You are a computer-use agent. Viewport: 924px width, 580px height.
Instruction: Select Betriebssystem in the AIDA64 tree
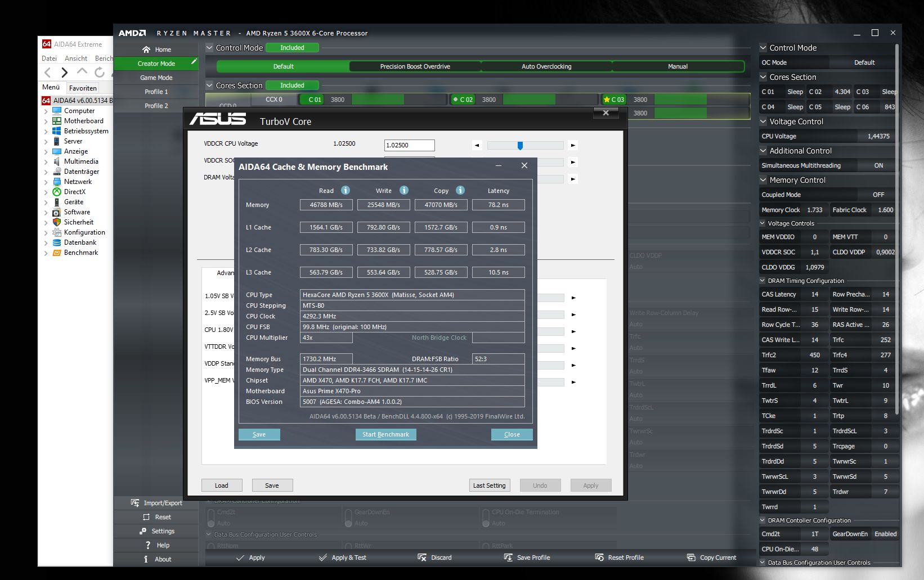coord(86,131)
